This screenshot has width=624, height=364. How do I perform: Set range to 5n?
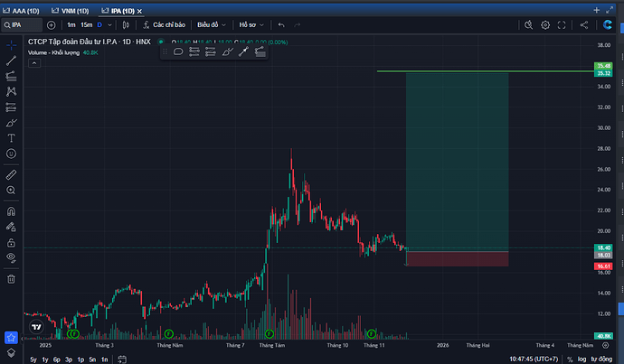point(92,359)
